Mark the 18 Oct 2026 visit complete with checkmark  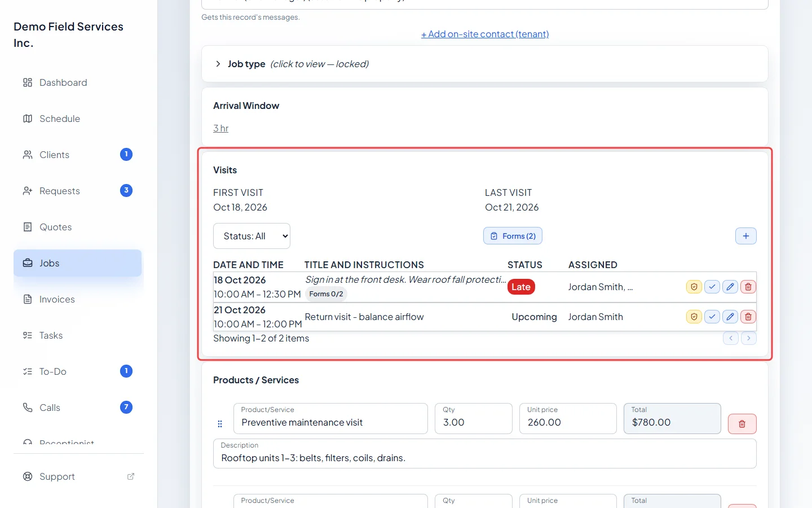(x=712, y=287)
